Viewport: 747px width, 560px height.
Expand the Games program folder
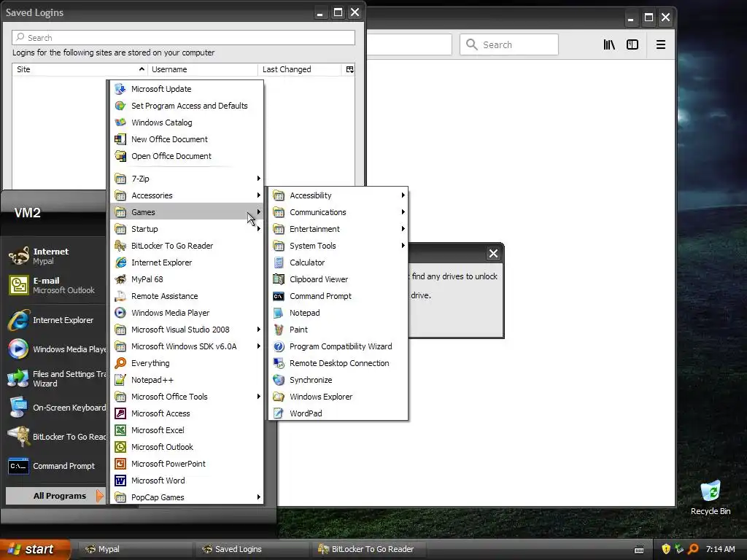pyautogui.click(x=187, y=212)
